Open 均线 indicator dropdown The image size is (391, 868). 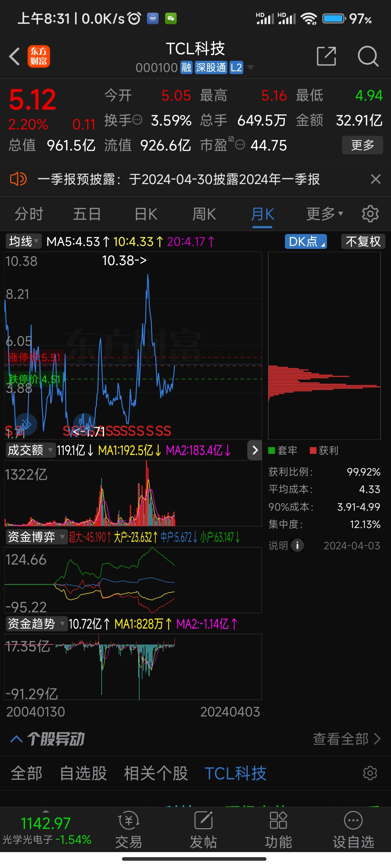pos(24,241)
